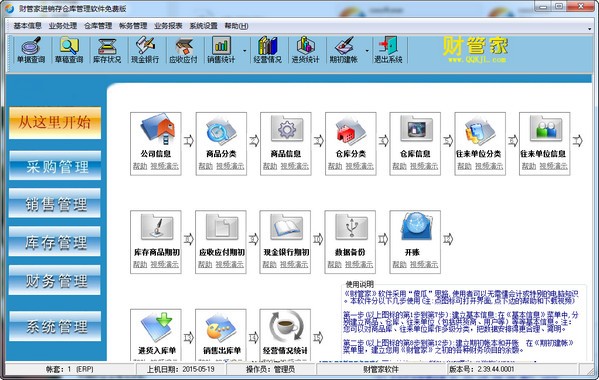
Task: Click the 帮助 link under 商品分类
Action: pyautogui.click(x=205, y=166)
